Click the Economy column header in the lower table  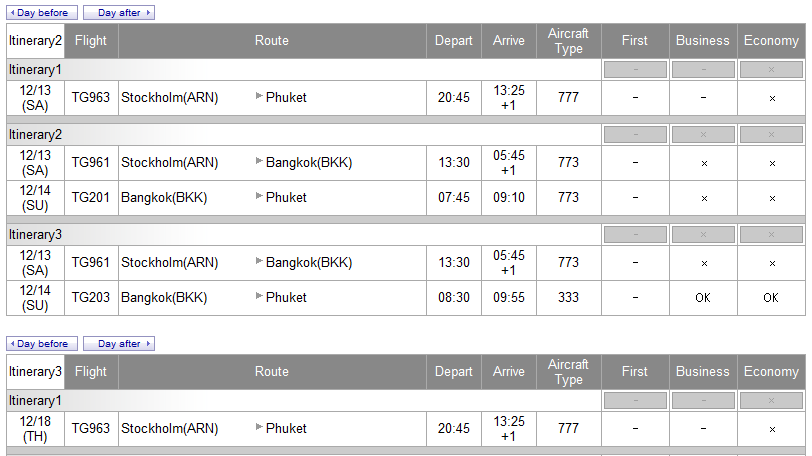point(771,372)
